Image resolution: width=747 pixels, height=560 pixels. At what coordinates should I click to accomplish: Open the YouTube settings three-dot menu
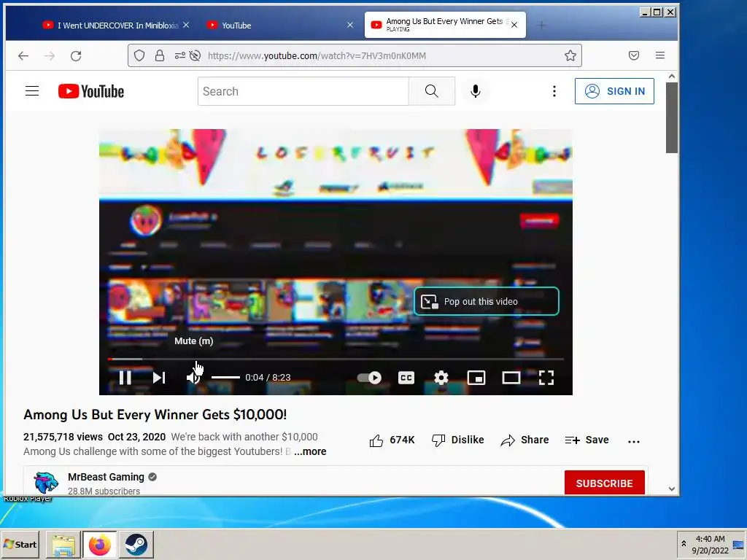coord(554,91)
